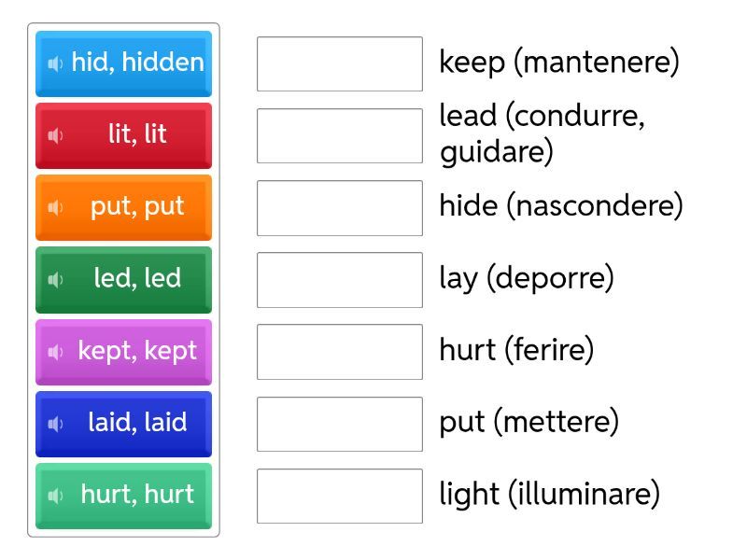Select the drop box next to 'hide (nascondere)'

coord(340,207)
